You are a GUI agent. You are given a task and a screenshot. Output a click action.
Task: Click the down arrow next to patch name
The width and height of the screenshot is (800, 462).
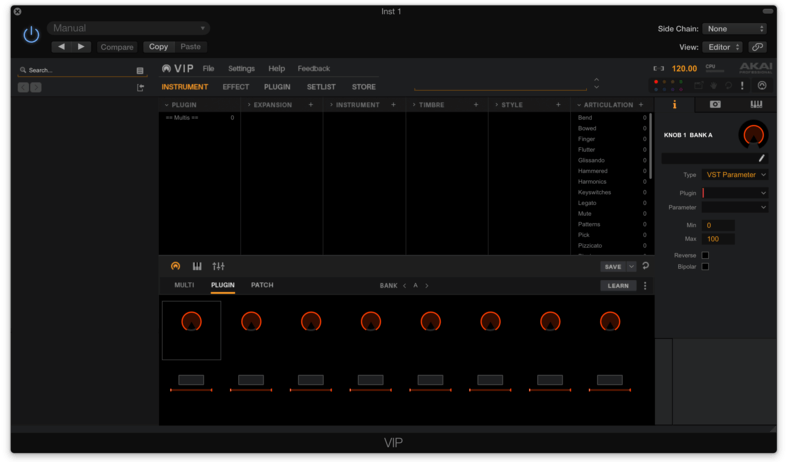tap(596, 88)
